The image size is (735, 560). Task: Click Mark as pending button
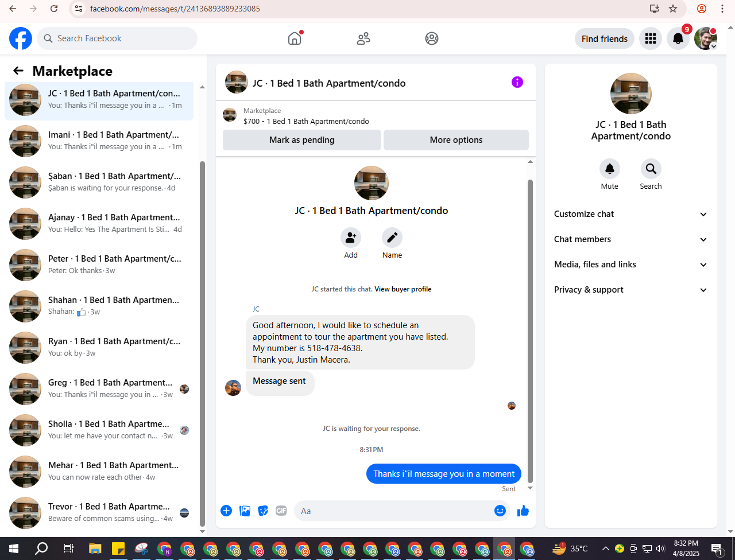tap(302, 140)
